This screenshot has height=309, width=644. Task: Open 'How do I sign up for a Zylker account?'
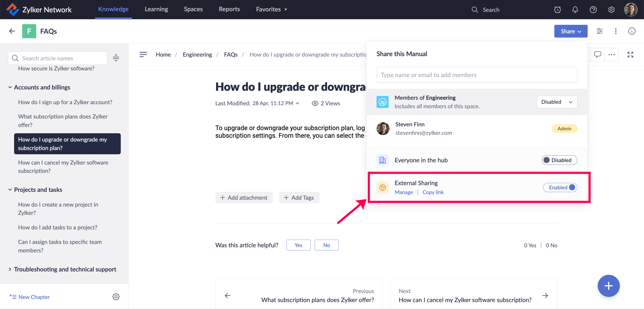pos(65,102)
